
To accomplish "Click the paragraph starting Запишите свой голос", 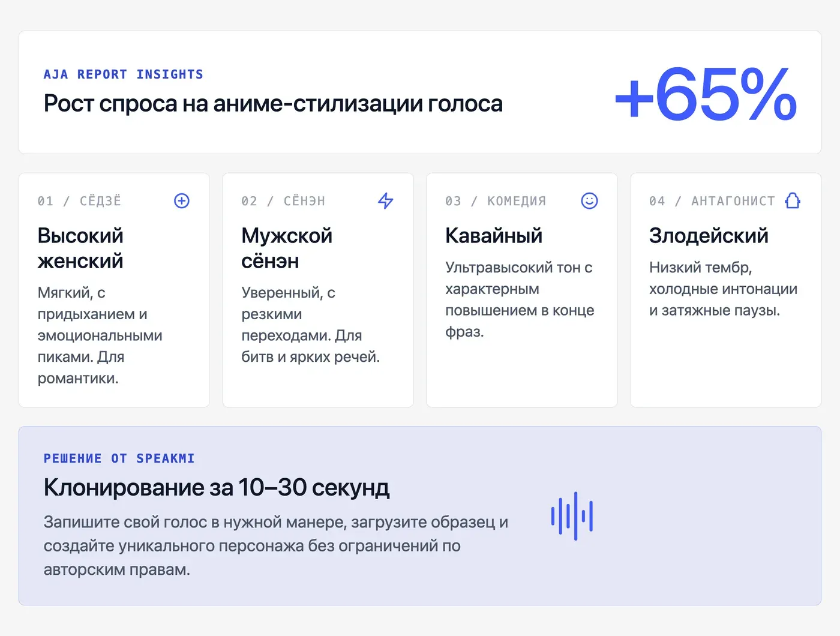I will [276, 545].
